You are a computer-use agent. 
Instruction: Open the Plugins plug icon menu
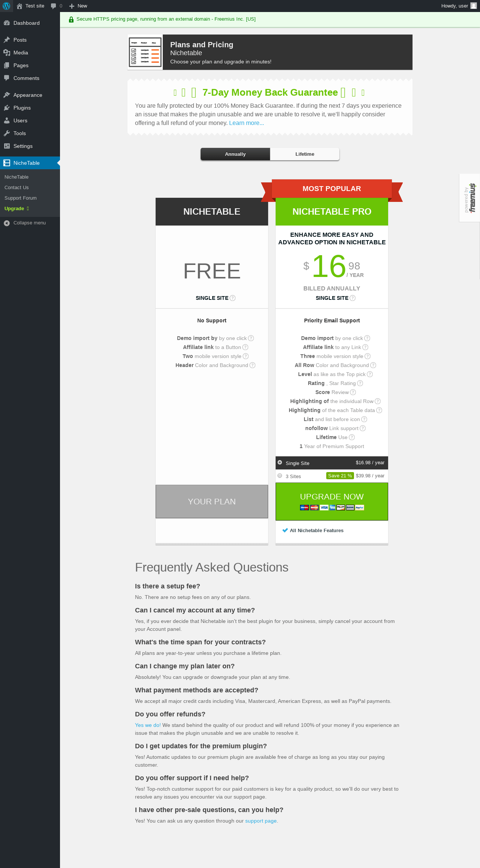point(7,108)
